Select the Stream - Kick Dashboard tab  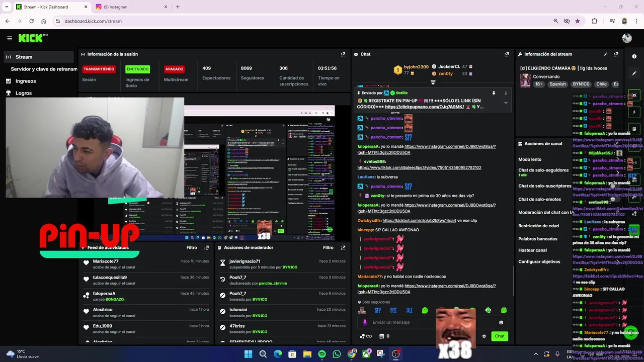(x=50, y=7)
